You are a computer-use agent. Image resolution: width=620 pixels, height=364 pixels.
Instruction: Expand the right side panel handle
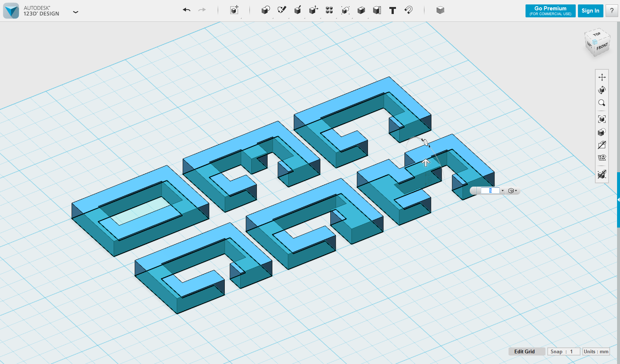click(618, 200)
